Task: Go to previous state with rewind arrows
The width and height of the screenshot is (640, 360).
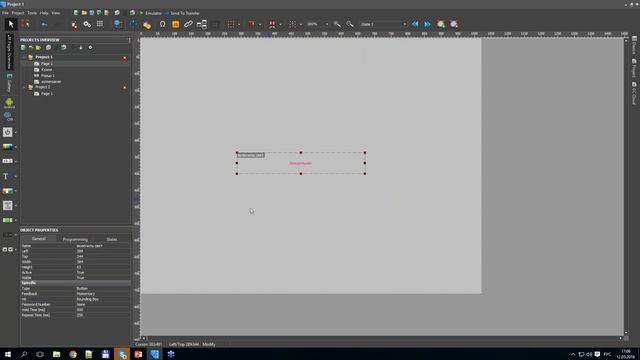Action: pyautogui.click(x=415, y=24)
